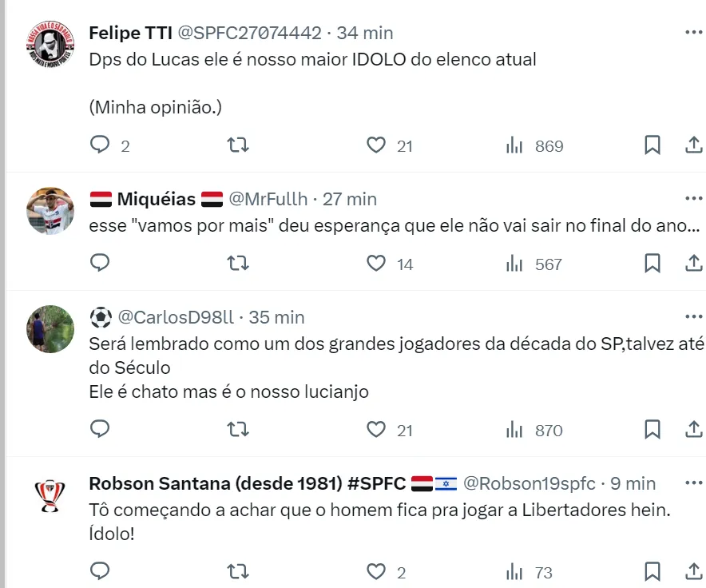The width and height of the screenshot is (706, 588).
Task: Reply to Felipe TTI's tweet
Action: (x=100, y=145)
